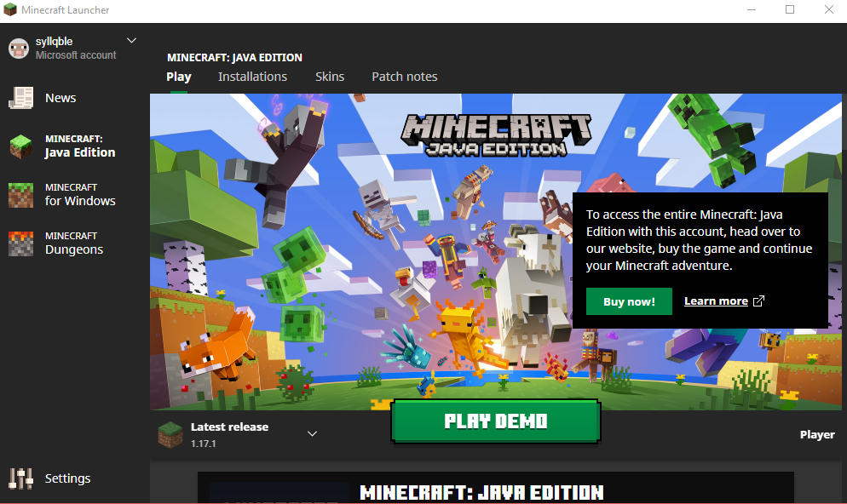
Task: Click the Minecraft Launcher title bar app icon
Action: coord(9,9)
